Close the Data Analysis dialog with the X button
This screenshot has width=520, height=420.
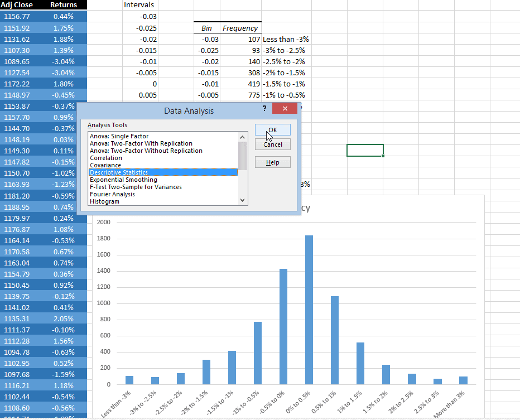[x=285, y=109]
